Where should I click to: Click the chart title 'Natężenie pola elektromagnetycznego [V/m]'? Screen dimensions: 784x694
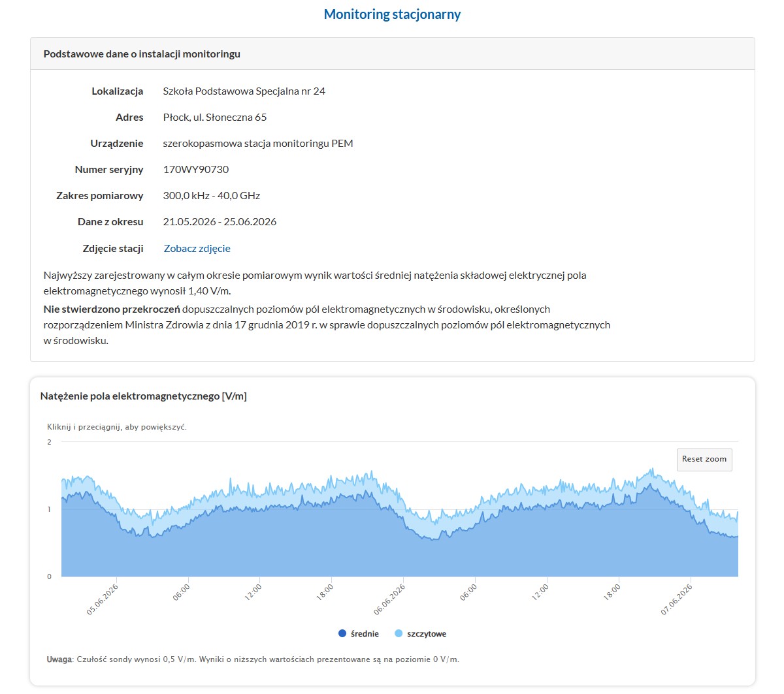[144, 396]
